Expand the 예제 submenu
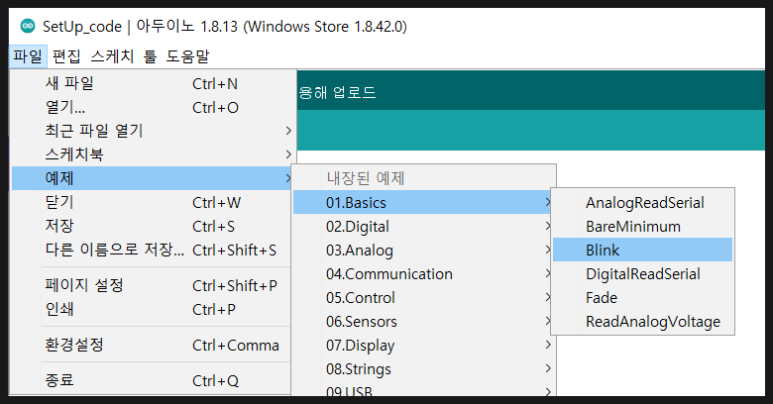 151,178
